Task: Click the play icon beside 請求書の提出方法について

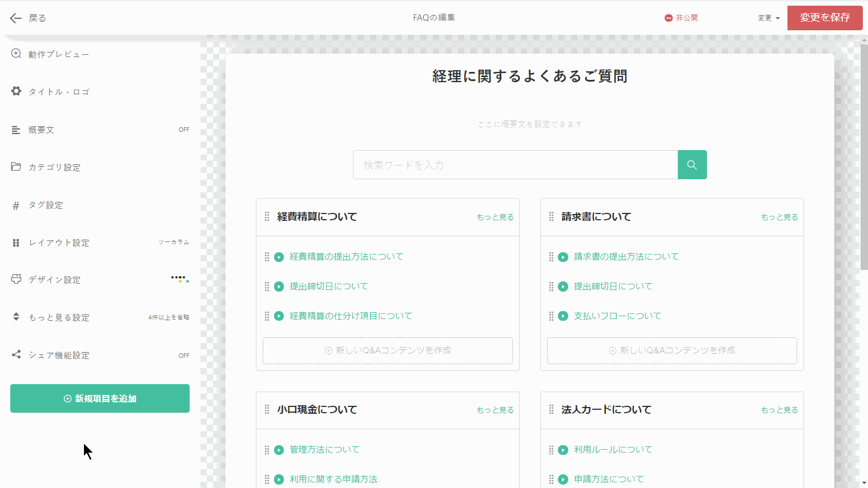Action: (x=563, y=257)
